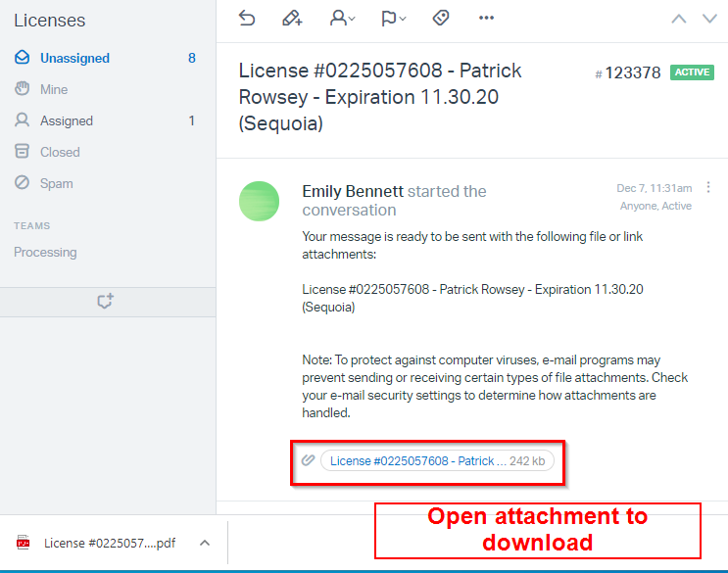Click the paperclip attachment icon
The width and height of the screenshot is (728, 573).
coord(308,460)
